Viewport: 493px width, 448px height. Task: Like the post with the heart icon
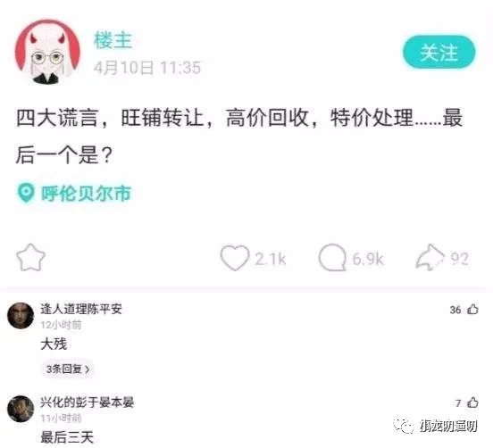coord(235,258)
